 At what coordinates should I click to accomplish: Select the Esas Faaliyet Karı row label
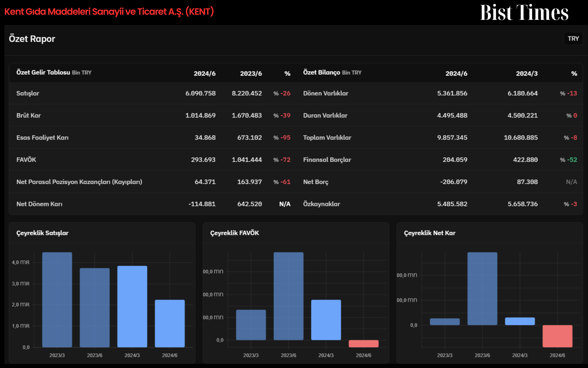pos(42,138)
